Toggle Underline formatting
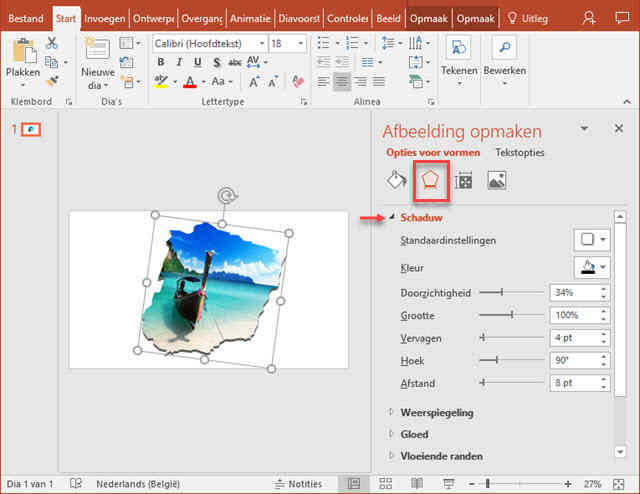Screen dimensions: 640x494 (x=198, y=62)
